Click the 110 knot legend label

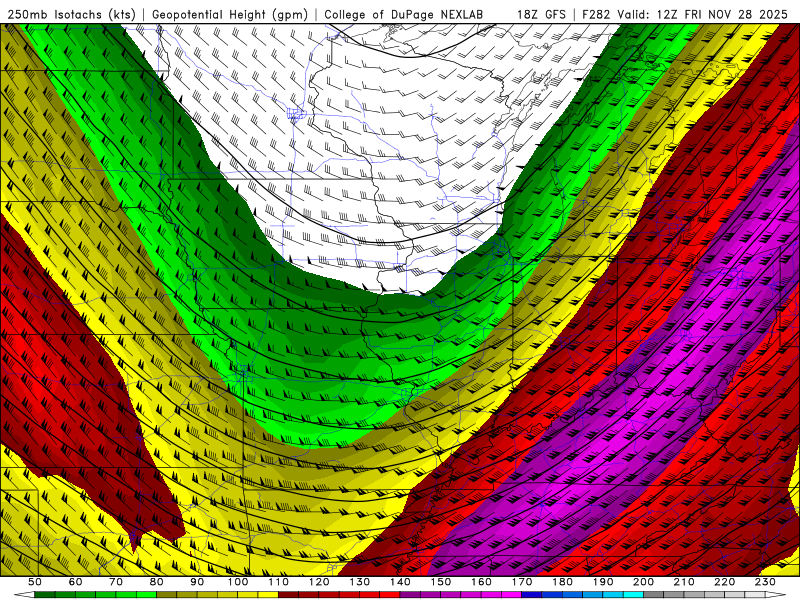pos(278,582)
